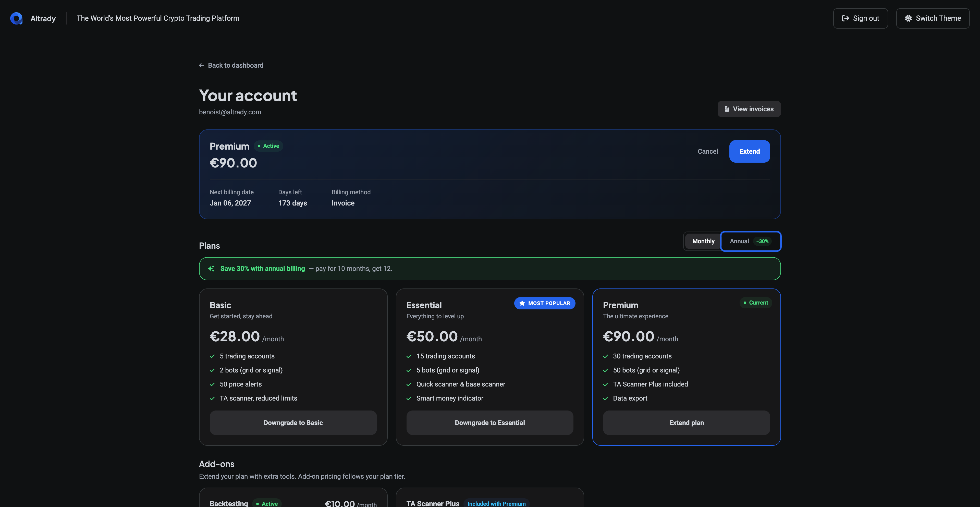Click the €28.00 Basic price

234,336
